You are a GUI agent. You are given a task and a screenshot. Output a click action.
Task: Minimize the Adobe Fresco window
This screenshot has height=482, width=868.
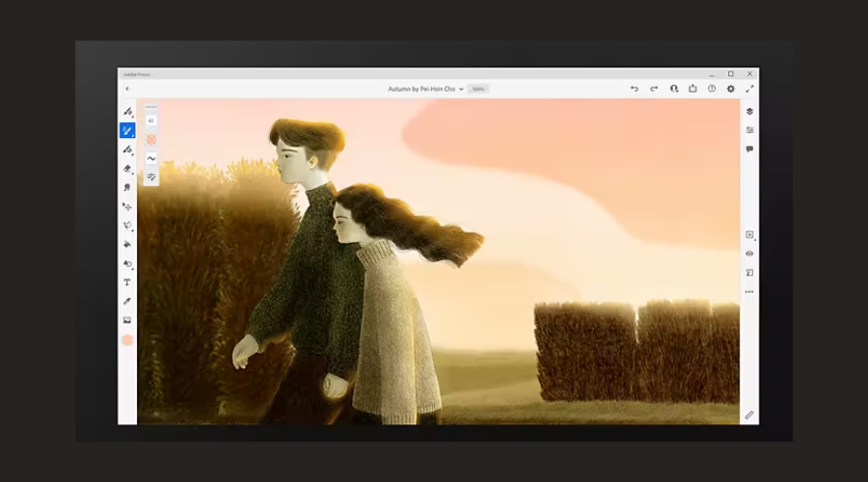pyautogui.click(x=712, y=74)
